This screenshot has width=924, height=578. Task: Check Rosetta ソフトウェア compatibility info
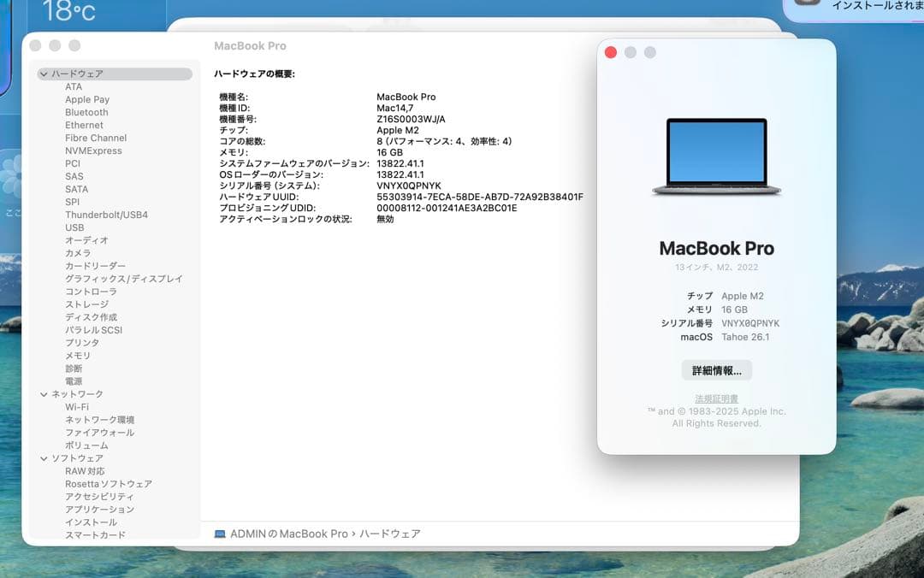(106, 483)
